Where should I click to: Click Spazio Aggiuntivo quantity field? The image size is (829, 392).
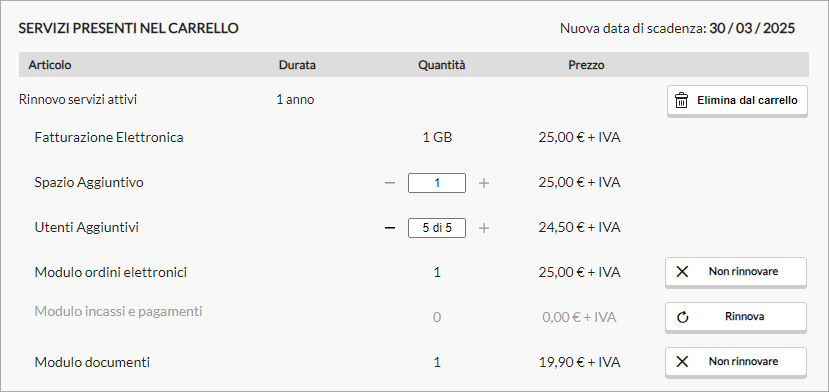pos(437,183)
